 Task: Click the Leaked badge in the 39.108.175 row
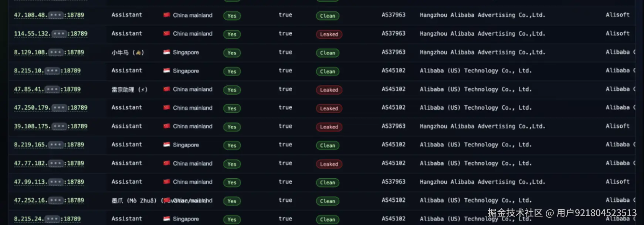(329, 127)
